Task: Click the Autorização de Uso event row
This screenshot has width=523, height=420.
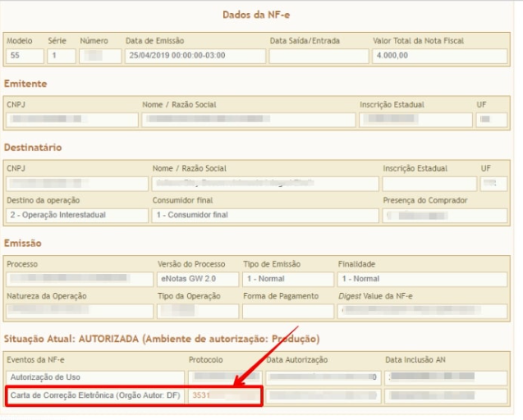Action: point(94,377)
